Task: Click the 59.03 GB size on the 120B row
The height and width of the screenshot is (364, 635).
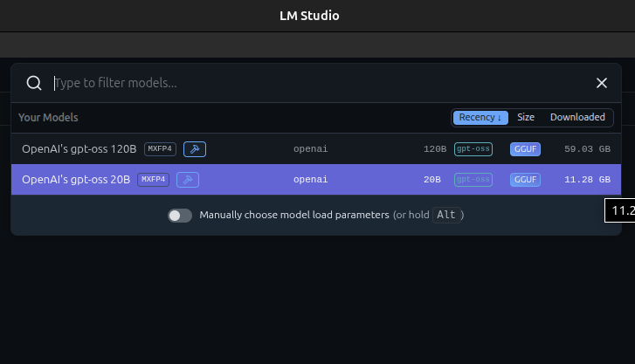Action: 587,149
